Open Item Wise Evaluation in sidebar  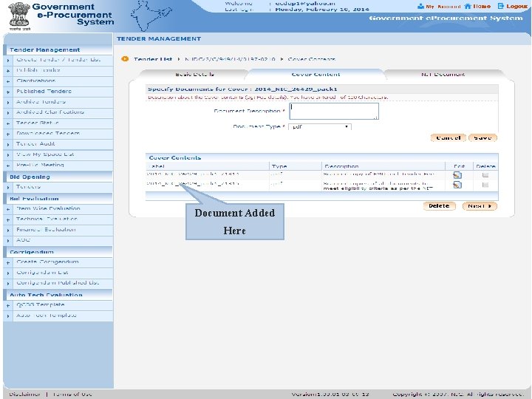(x=48, y=208)
